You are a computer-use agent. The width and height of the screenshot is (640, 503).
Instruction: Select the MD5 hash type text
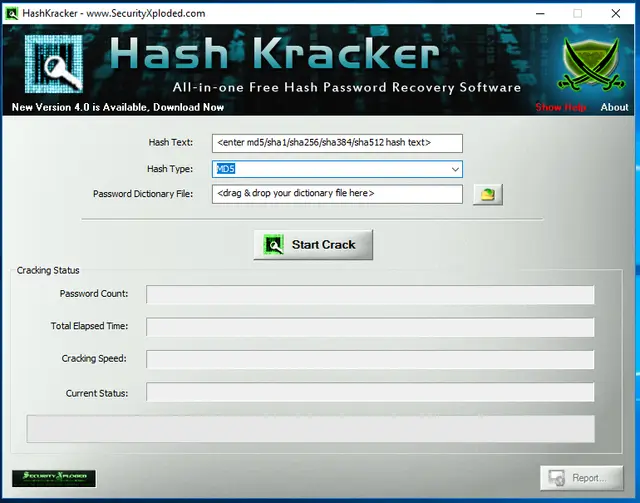click(225, 169)
